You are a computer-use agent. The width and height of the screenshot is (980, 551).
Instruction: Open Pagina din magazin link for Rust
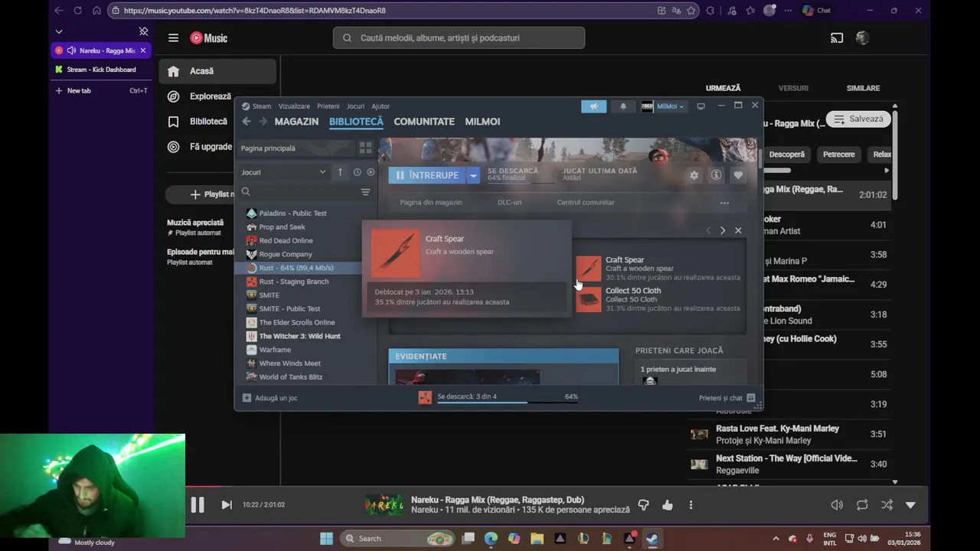coord(431,203)
